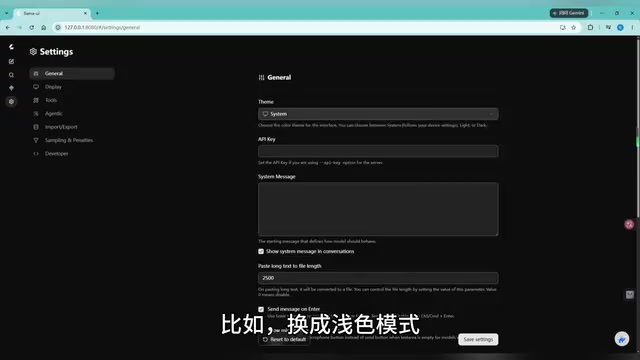Click inside the System Message textarea
The image size is (640, 360).
pyautogui.click(x=378, y=209)
